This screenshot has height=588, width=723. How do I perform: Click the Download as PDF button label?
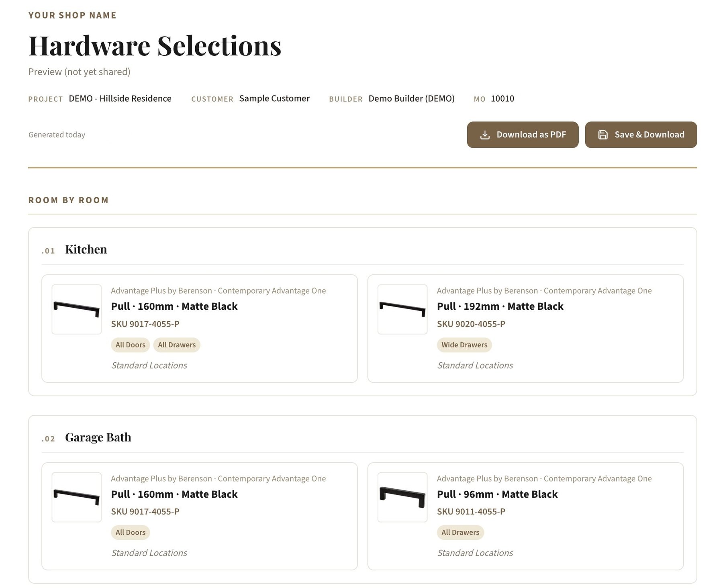pos(531,135)
